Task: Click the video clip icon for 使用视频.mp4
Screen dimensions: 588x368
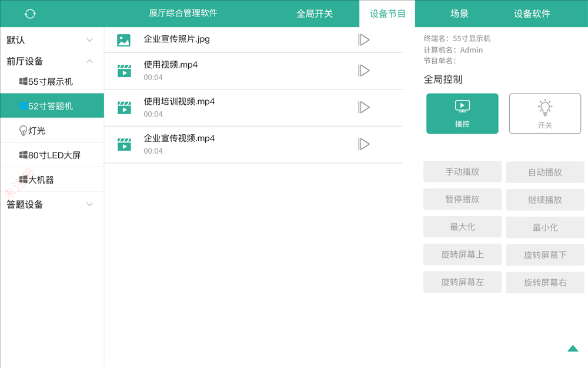Action: coord(124,71)
